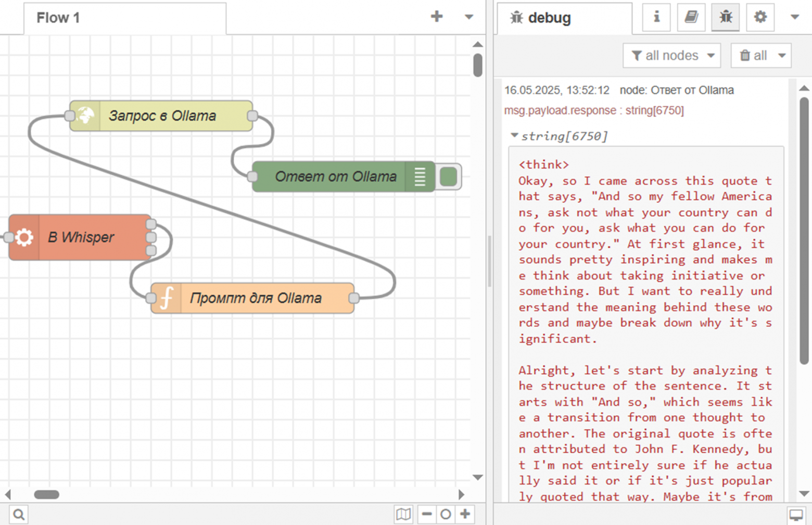Reset zoom with the circle button
Image resolution: width=812 pixels, height=525 pixels.
coord(446,515)
